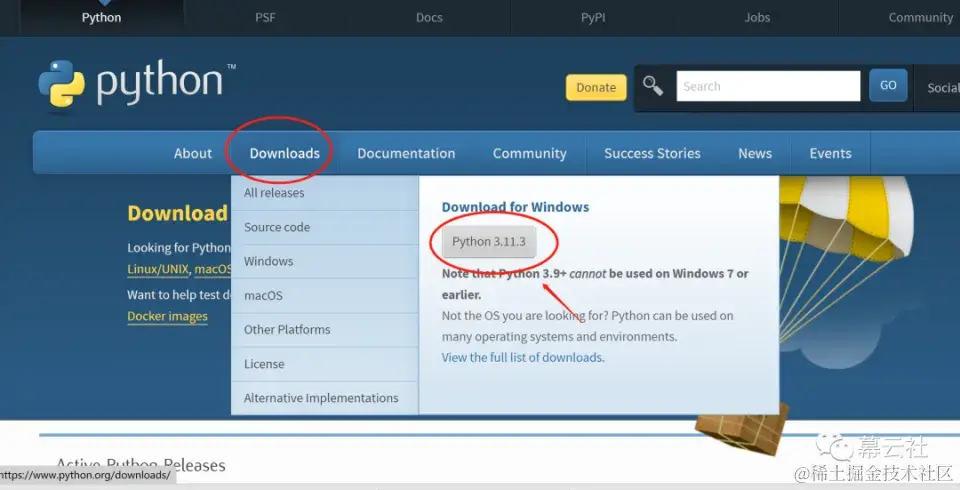Click the Python logo image
This screenshot has height=490, width=960.
tap(137, 84)
